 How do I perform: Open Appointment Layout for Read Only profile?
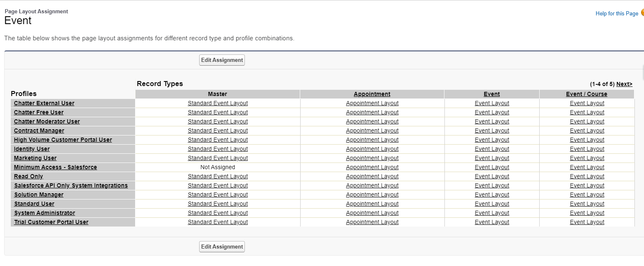click(372, 177)
